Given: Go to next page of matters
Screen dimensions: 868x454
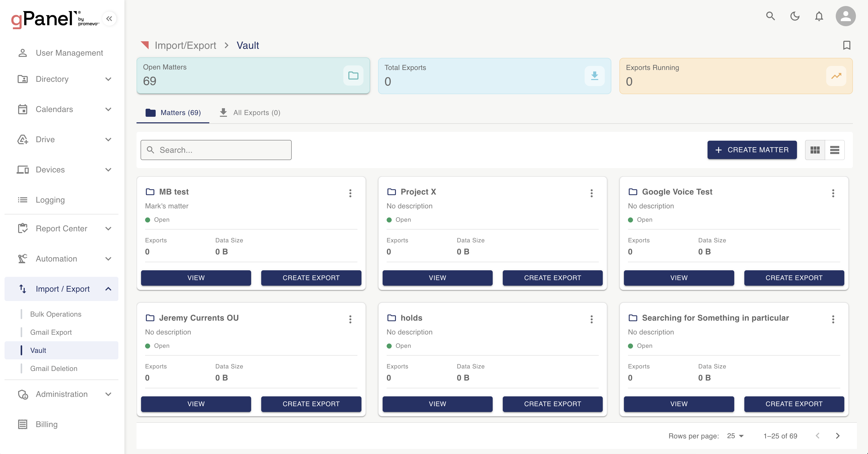Looking at the screenshot, I should 838,436.
